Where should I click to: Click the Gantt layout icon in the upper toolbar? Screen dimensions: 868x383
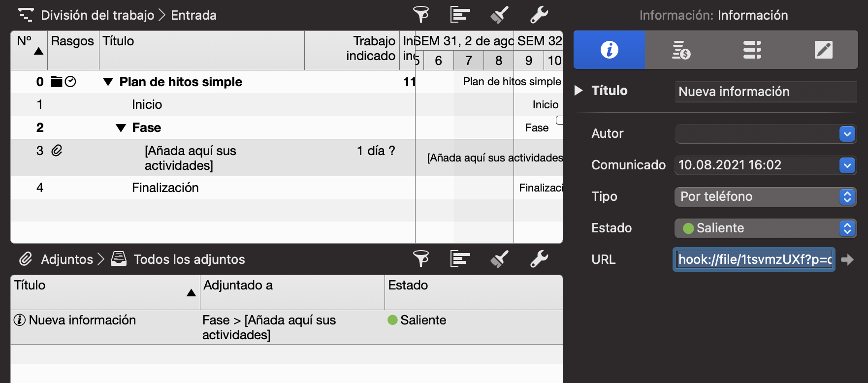click(x=460, y=15)
